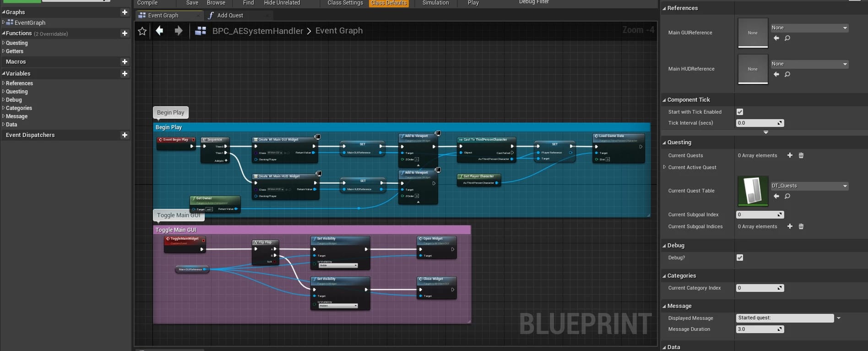Image resolution: width=868 pixels, height=351 pixels.
Task: Go back with the left navigation arrow
Action: pyautogui.click(x=159, y=31)
